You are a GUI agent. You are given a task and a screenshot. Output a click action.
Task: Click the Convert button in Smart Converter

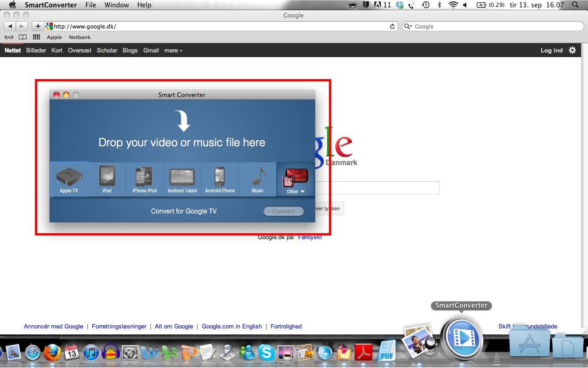click(283, 211)
